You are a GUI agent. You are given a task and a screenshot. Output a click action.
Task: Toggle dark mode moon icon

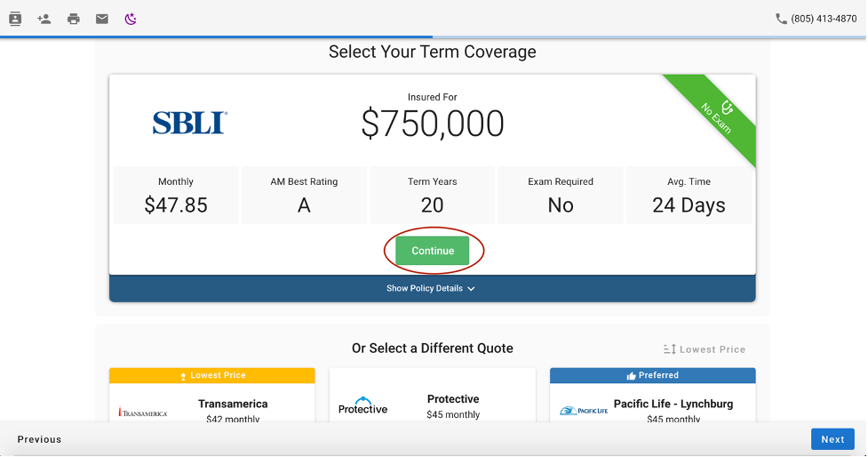(131, 19)
